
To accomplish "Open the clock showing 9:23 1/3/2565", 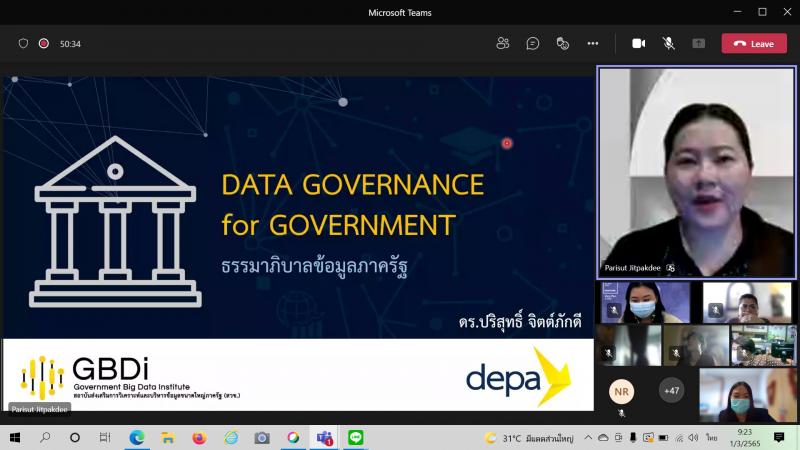I will [745, 438].
